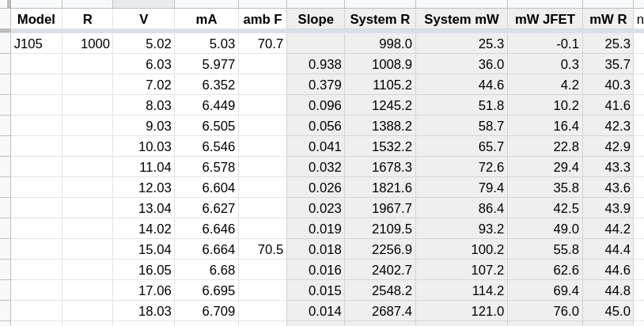Viewport: 644px width, 326px height.
Task: Select System R cell 998.0
Action: [380, 44]
